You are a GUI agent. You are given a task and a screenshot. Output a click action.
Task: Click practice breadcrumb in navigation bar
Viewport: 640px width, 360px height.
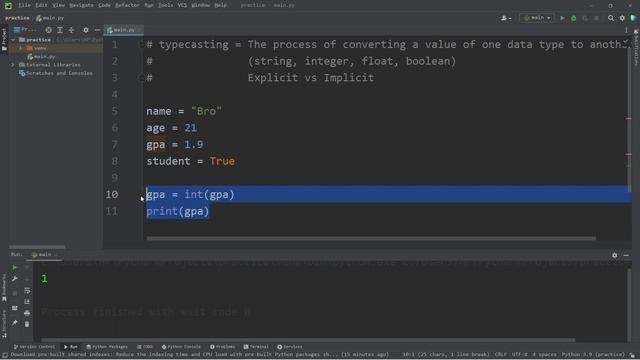(x=17, y=18)
